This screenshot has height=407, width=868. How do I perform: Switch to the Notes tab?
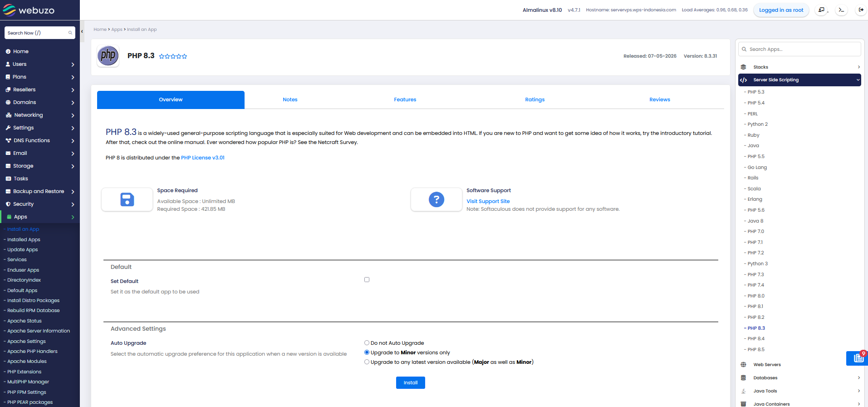click(x=290, y=99)
